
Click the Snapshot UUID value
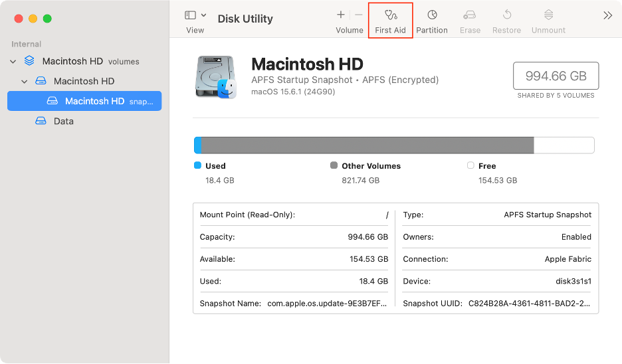[529, 304]
